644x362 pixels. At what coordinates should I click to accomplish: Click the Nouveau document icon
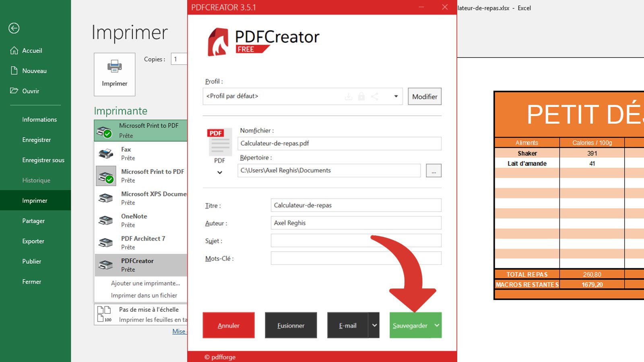pyautogui.click(x=14, y=71)
